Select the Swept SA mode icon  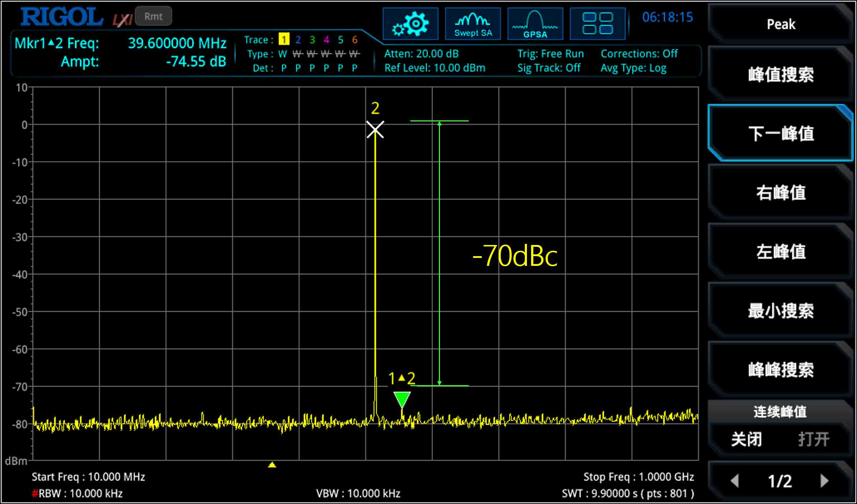(x=472, y=23)
